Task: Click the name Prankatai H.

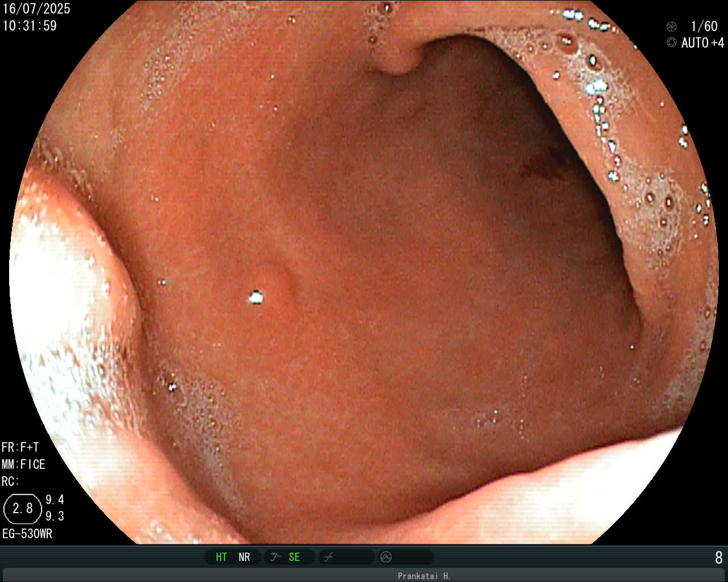Action: point(424,576)
